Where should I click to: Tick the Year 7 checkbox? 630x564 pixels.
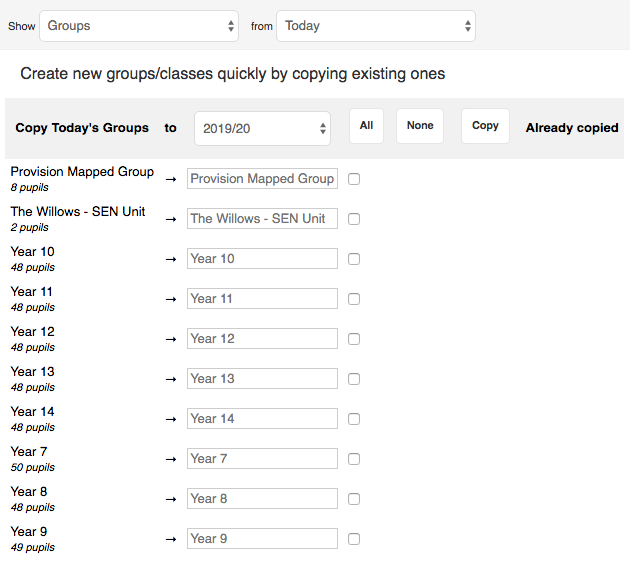tap(354, 459)
